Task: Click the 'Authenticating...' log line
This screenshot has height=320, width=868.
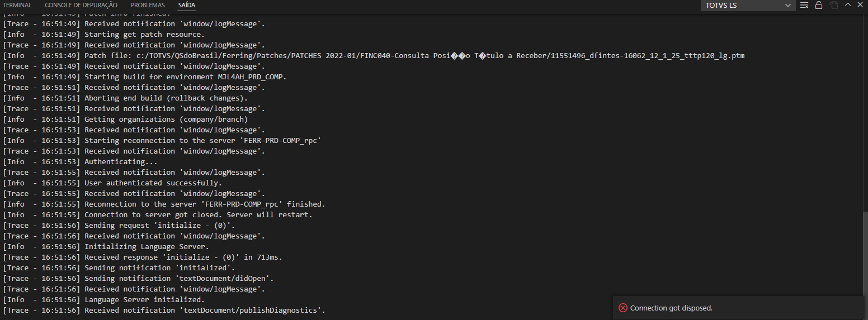Action: pos(81,162)
